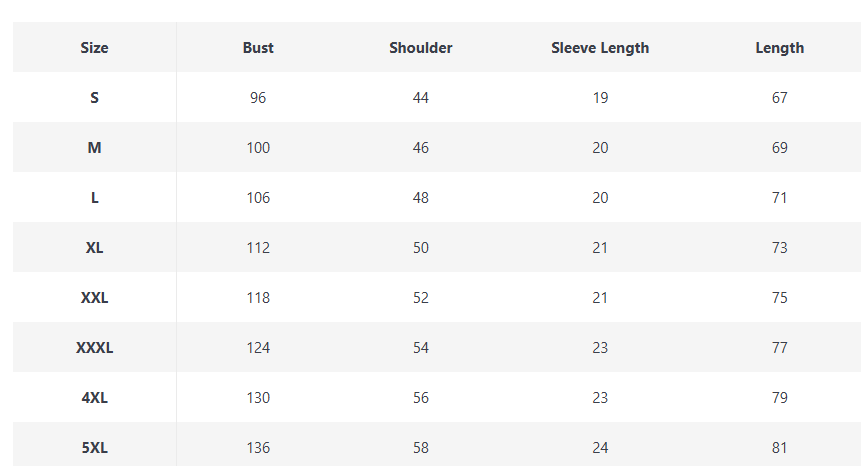
Task: Select the XXXL size row label
Action: coord(95,347)
